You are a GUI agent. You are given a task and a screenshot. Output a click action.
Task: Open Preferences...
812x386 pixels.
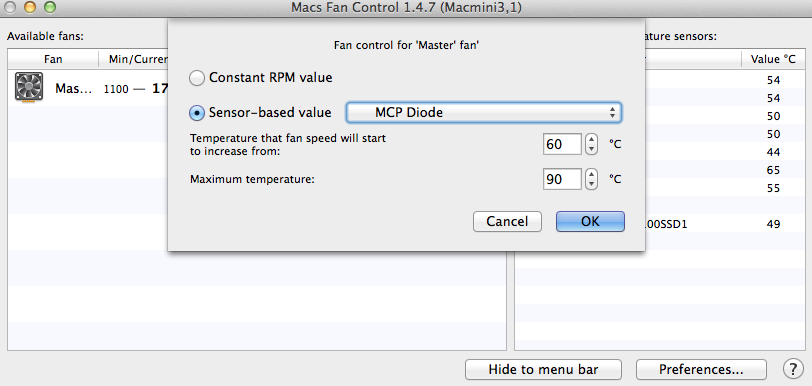point(701,369)
